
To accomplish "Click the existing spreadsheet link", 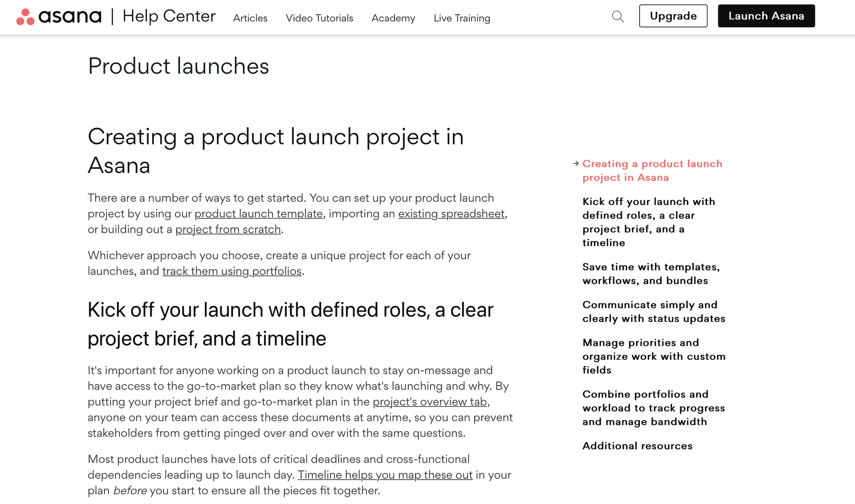I will pyautogui.click(x=451, y=214).
